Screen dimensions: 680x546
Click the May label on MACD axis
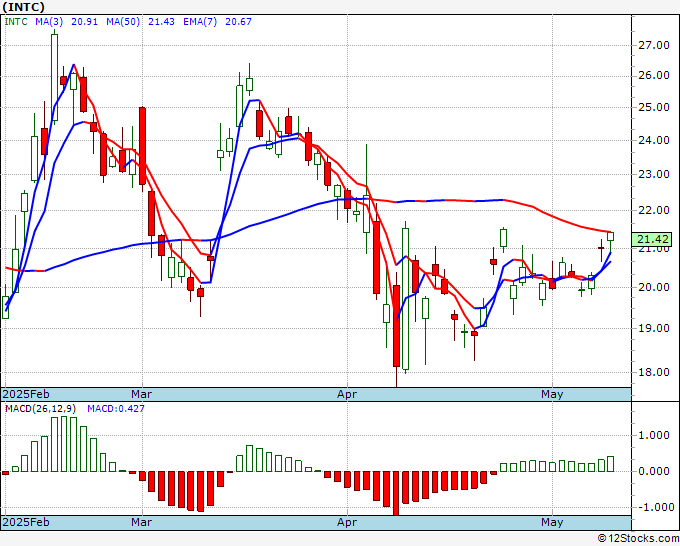coord(552,522)
